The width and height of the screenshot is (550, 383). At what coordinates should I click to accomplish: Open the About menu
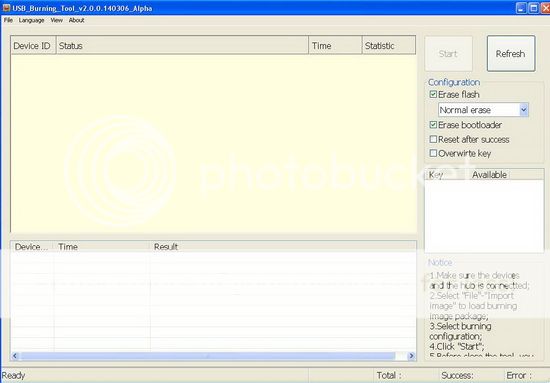tap(76, 20)
